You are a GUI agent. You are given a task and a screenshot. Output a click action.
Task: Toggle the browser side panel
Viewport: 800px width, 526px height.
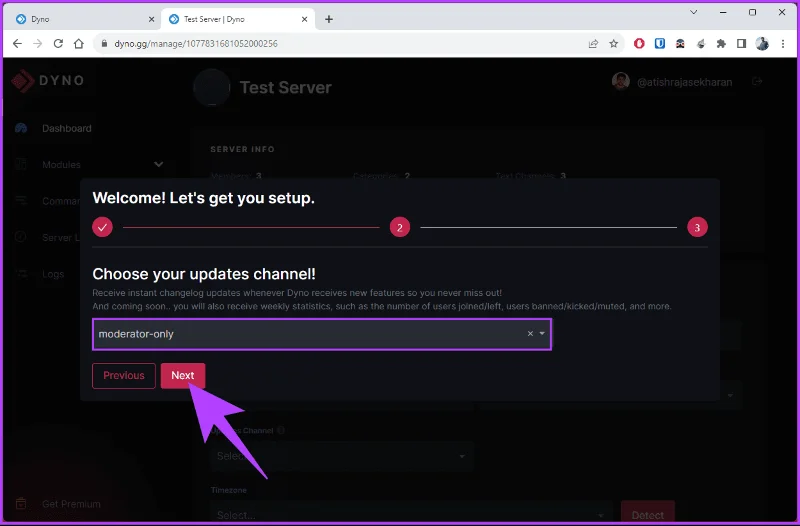(741, 43)
